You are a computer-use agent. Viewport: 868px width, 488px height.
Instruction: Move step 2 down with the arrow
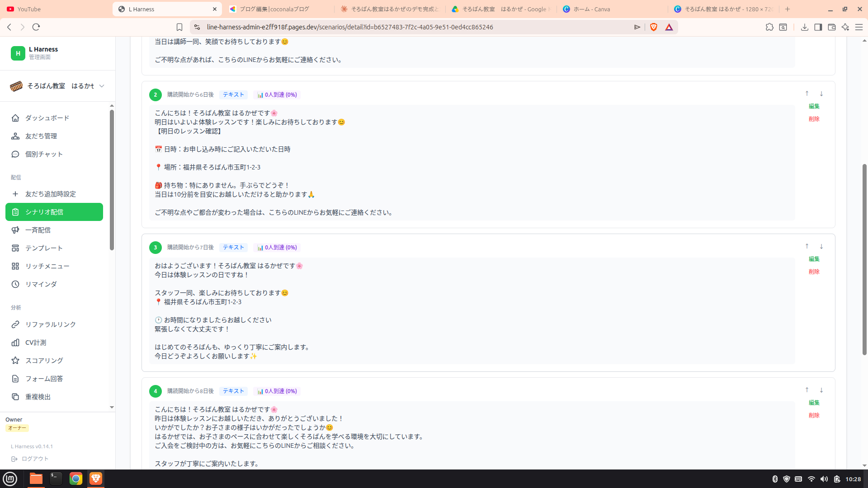821,94
